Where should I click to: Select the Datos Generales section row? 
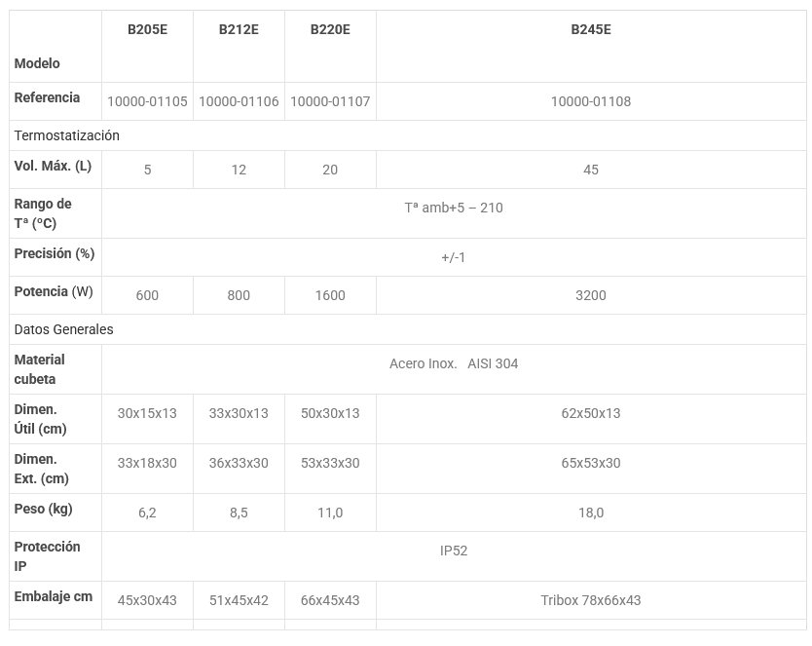[x=64, y=329]
